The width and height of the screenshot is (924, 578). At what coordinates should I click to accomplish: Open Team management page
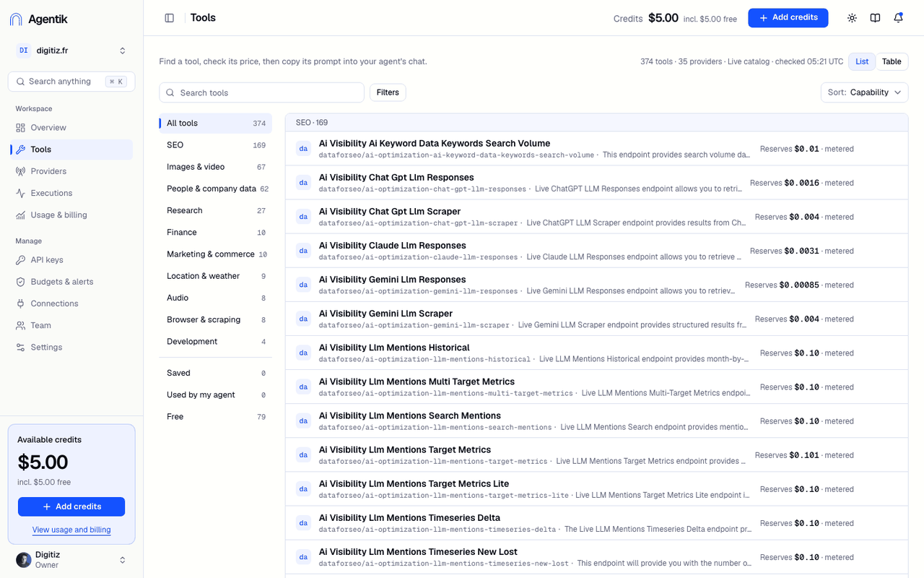pos(71,325)
